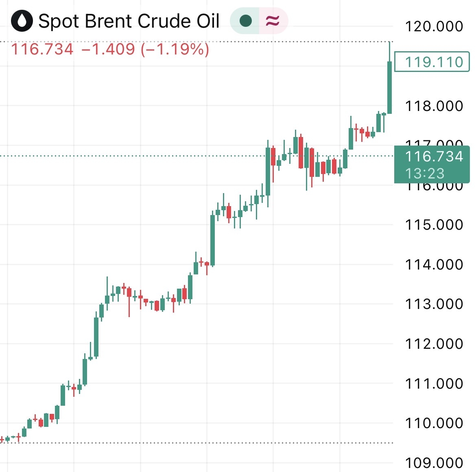Image resolution: width=476 pixels, height=472 pixels.
Task: Click the dotted high price line at top
Action: [x=197, y=41]
